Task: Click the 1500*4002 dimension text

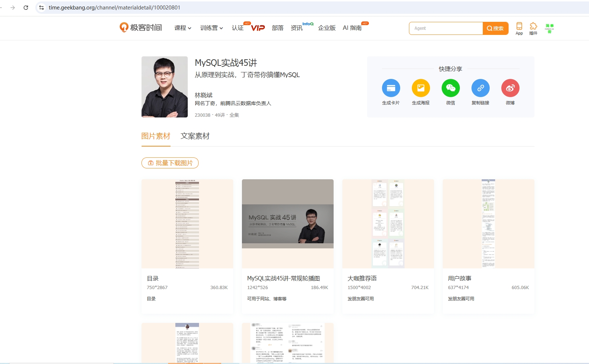Action: coord(359,288)
